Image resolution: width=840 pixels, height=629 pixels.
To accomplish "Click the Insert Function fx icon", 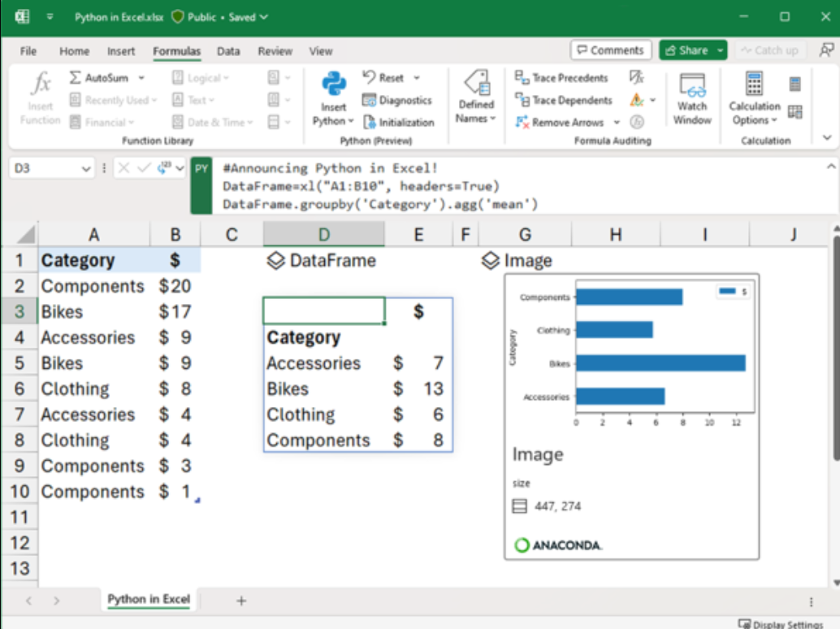I will click(x=41, y=84).
